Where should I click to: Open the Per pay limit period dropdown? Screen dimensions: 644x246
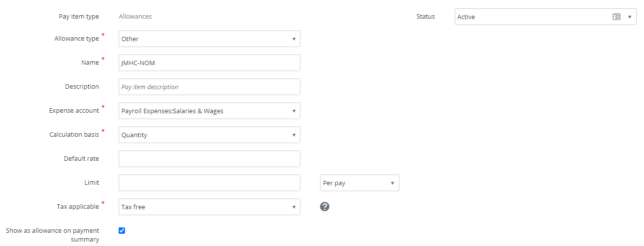pos(359,183)
